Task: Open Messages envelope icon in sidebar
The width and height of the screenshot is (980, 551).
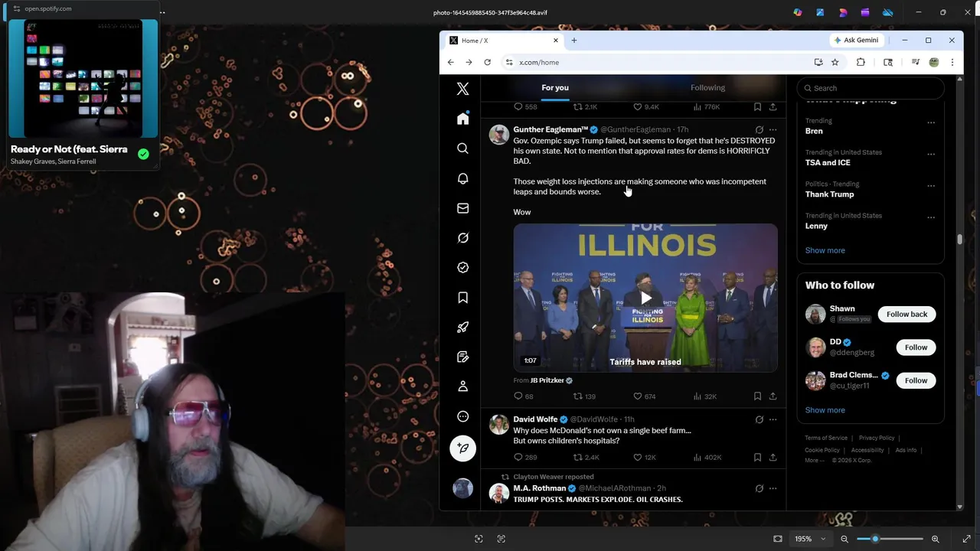Action: click(462, 208)
